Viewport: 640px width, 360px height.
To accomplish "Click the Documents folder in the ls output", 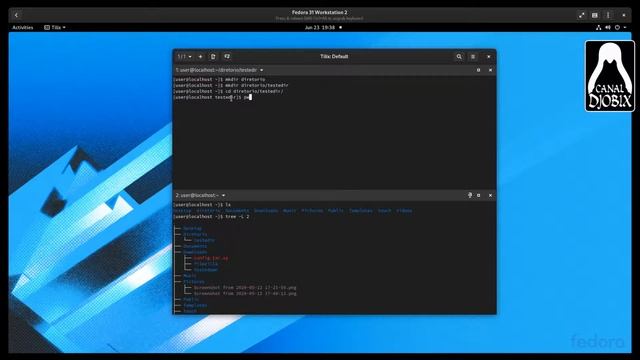I will [237, 211].
